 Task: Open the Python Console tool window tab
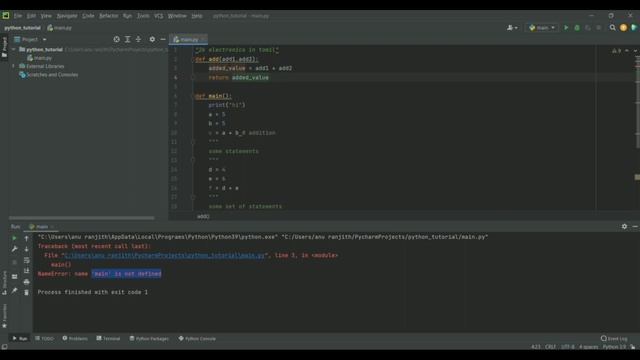(x=197, y=339)
